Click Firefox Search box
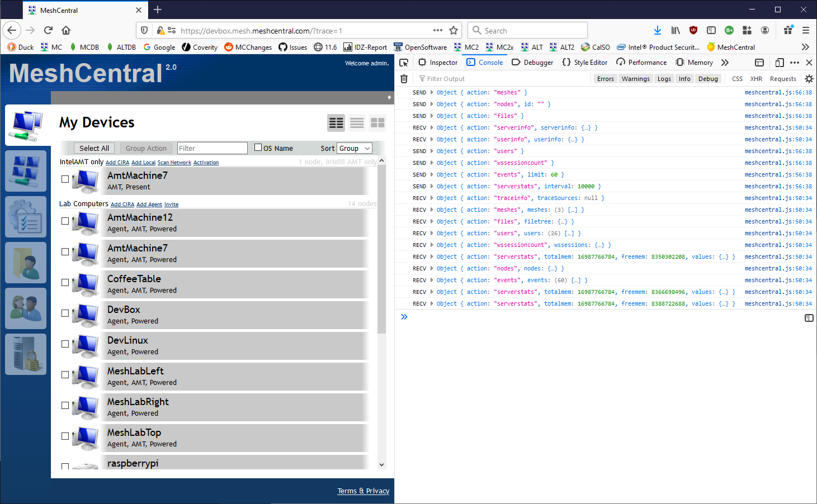 point(527,30)
